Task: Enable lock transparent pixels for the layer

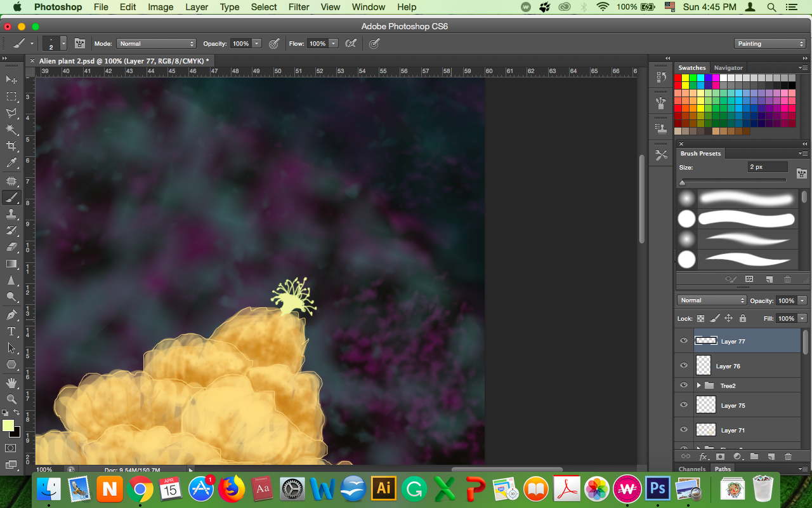Action: point(701,318)
